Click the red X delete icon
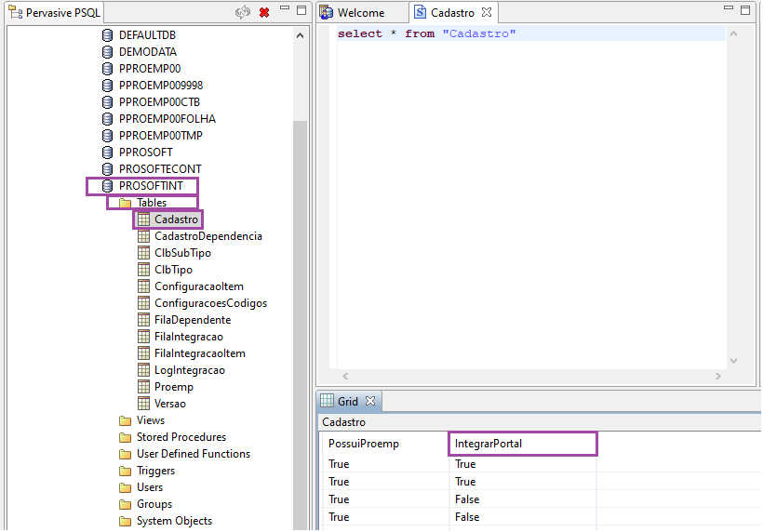 click(x=264, y=12)
